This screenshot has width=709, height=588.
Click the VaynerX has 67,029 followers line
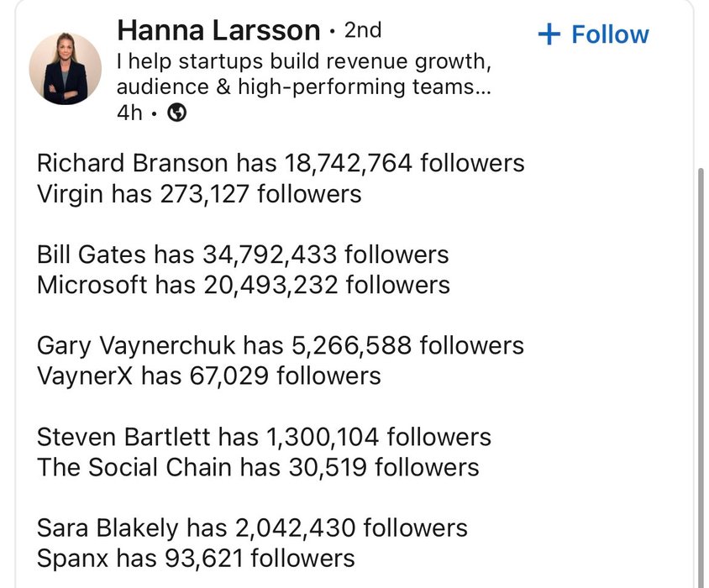pos(209,375)
